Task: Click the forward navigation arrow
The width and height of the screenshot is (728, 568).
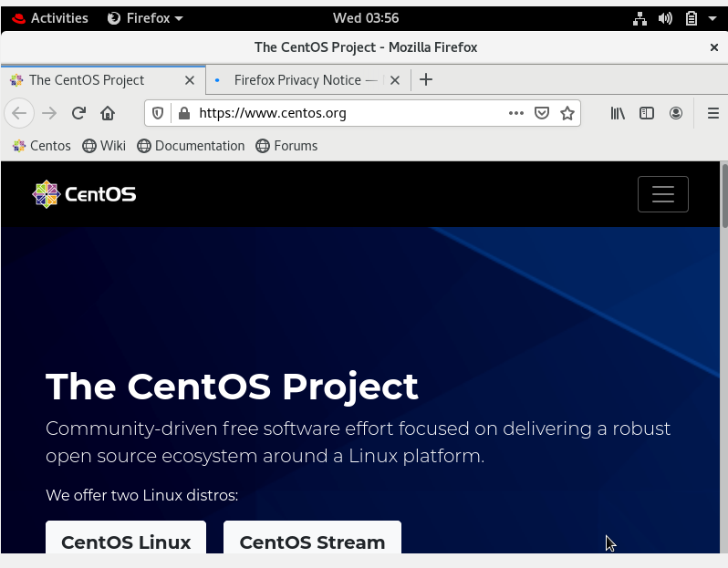Action: 49,113
